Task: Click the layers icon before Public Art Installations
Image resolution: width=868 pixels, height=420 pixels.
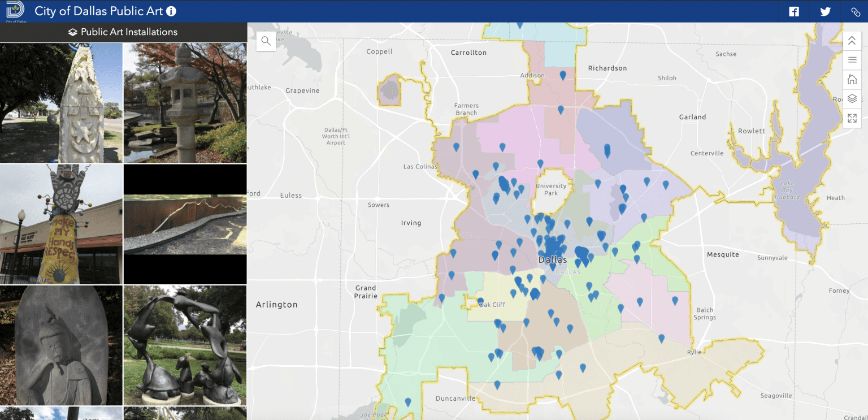Action: point(72,32)
